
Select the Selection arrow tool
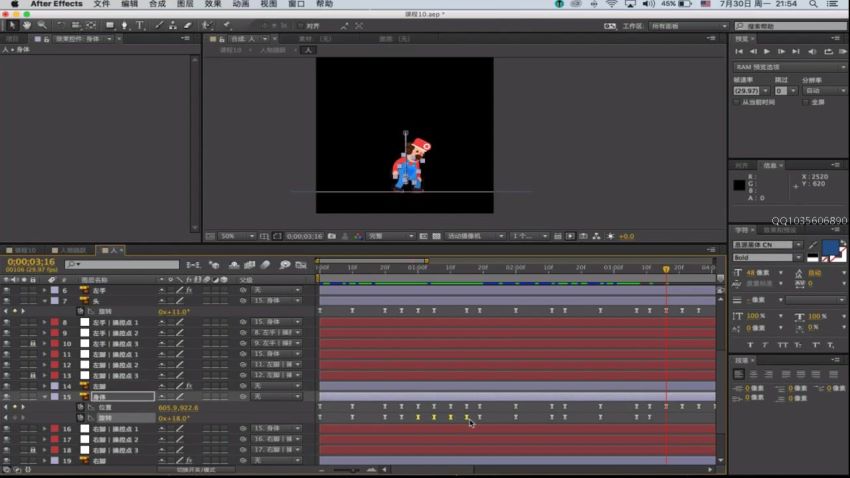click(x=12, y=25)
